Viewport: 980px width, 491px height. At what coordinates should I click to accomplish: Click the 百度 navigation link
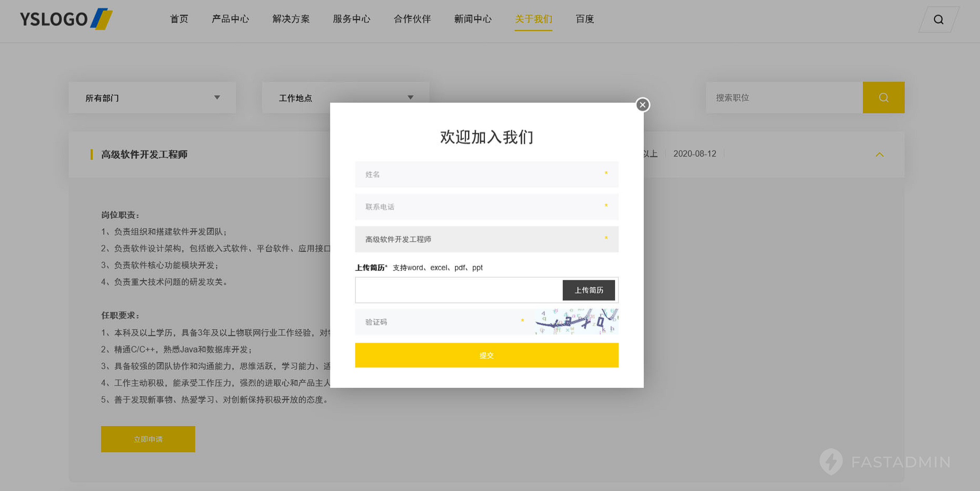click(x=584, y=19)
